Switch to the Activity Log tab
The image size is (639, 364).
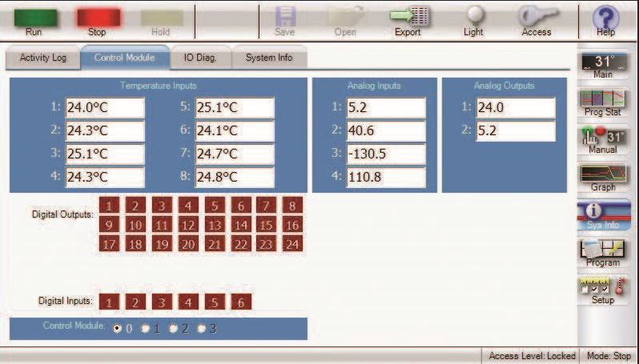tap(42, 58)
